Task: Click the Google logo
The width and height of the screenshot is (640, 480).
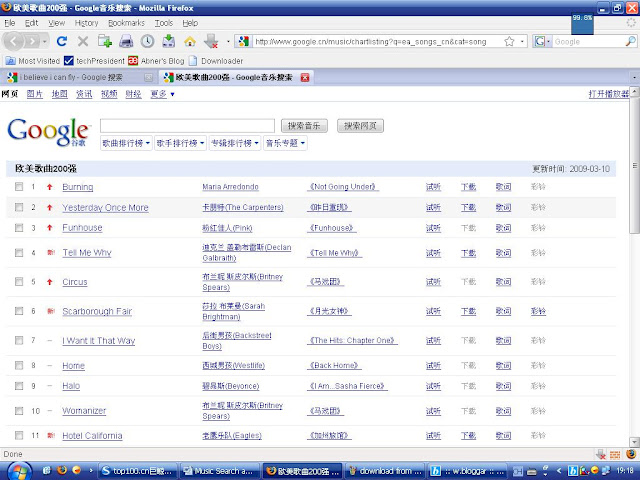Action: coord(47,132)
